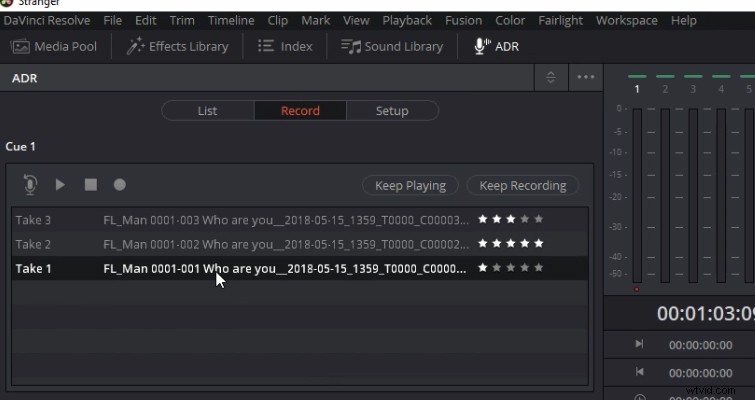Click the ADR panel expand/collapse arrows

coord(551,77)
